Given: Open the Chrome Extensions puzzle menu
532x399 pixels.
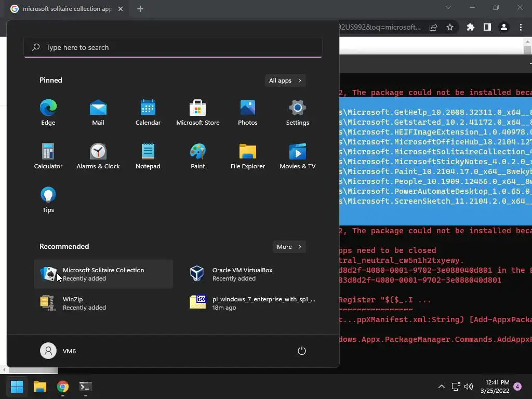Looking at the screenshot, I should 471,27.
